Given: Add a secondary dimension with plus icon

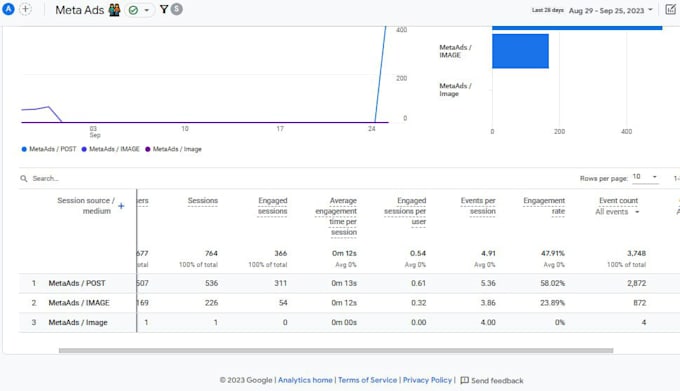Looking at the screenshot, I should point(121,206).
